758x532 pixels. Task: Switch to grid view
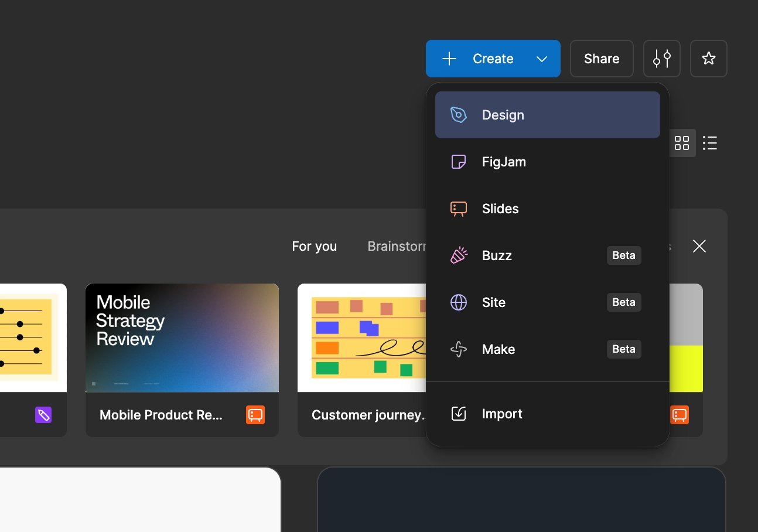coord(682,143)
